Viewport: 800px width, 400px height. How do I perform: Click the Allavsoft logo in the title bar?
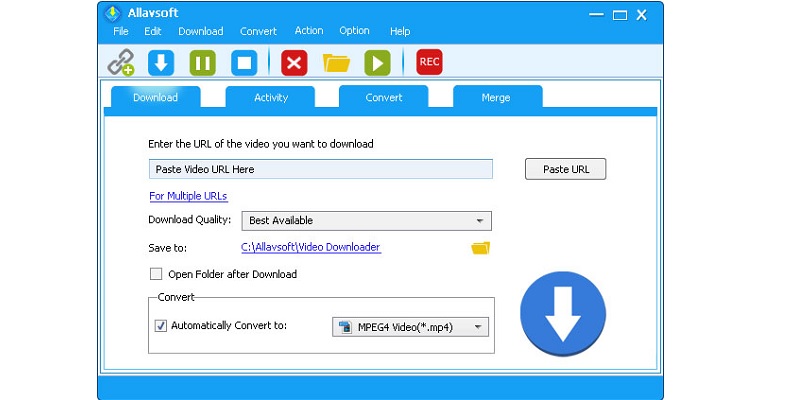pos(112,14)
